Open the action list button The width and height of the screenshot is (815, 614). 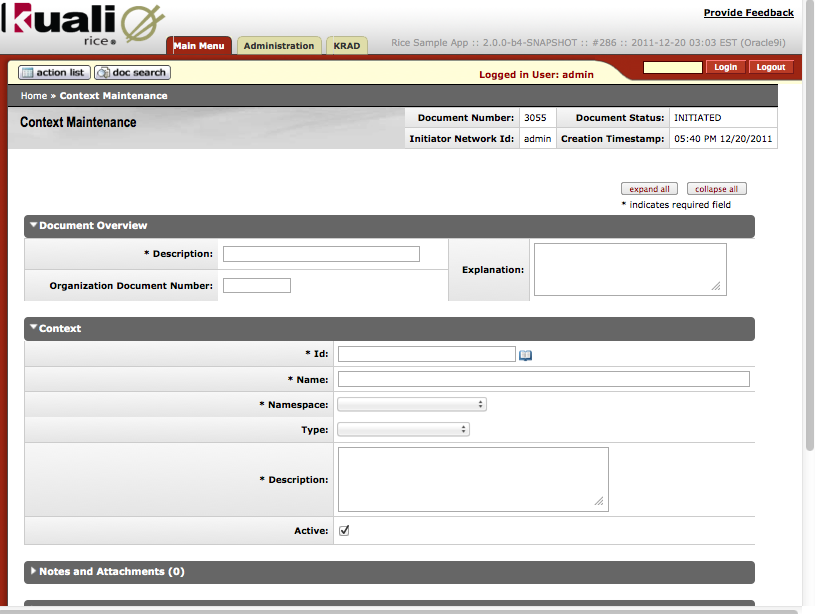(x=55, y=73)
